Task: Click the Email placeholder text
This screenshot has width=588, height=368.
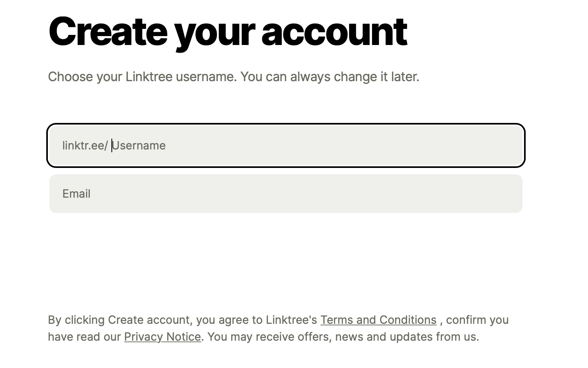Action: click(76, 194)
